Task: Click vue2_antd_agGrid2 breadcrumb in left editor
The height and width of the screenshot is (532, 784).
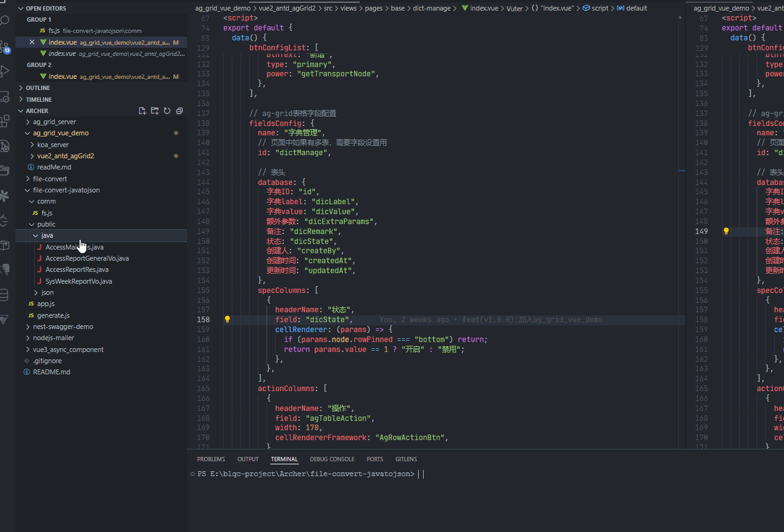Action: tap(286, 8)
